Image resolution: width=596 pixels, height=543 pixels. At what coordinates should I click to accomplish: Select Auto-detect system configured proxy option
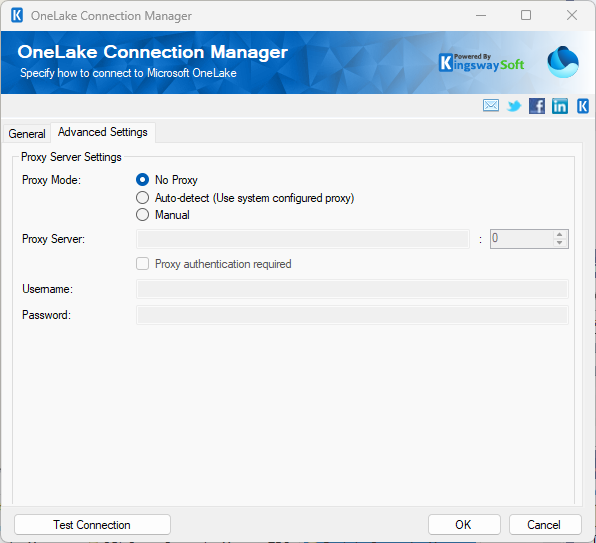coord(143,198)
